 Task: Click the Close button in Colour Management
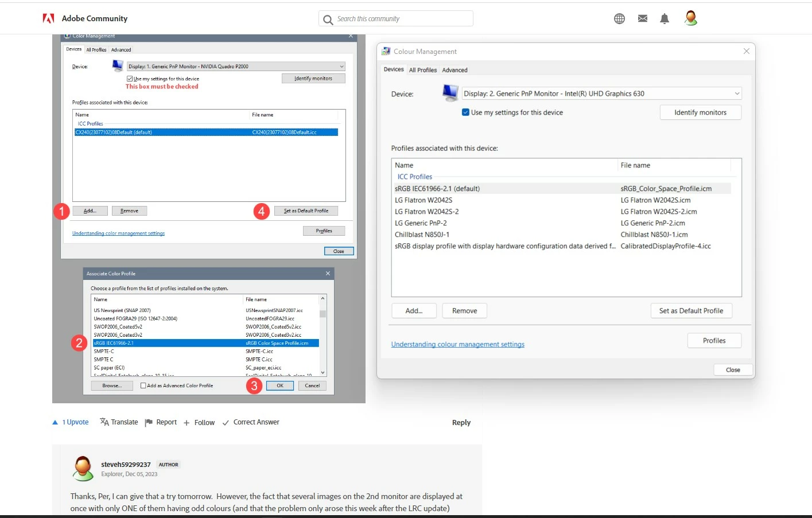tap(733, 370)
